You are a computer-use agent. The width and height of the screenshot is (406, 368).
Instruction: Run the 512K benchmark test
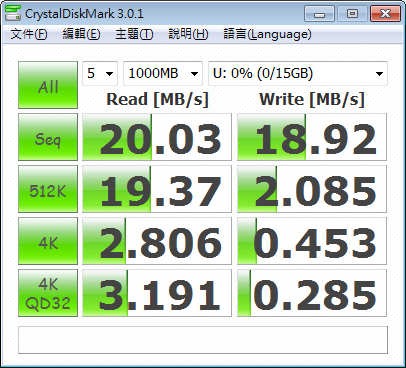pos(48,189)
